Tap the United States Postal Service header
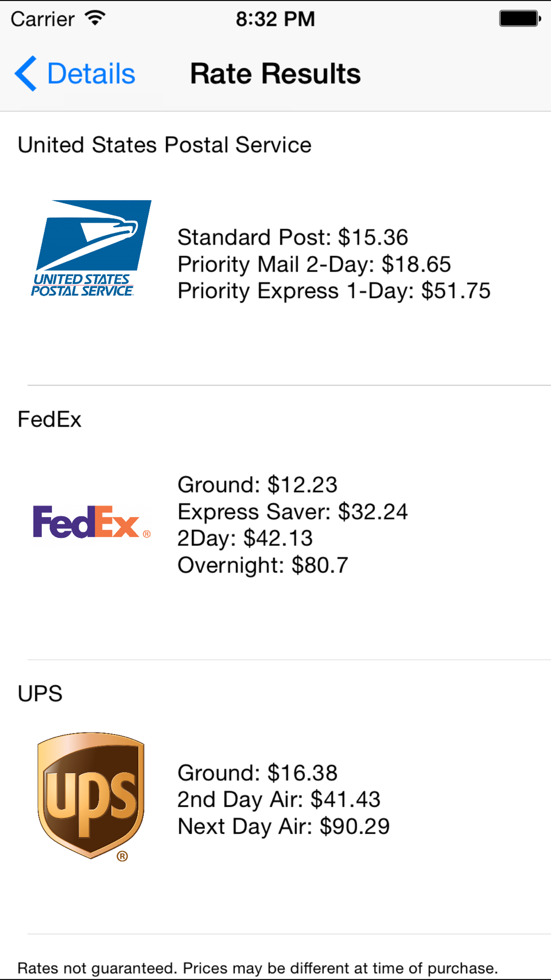The image size is (551, 980). [x=165, y=146]
